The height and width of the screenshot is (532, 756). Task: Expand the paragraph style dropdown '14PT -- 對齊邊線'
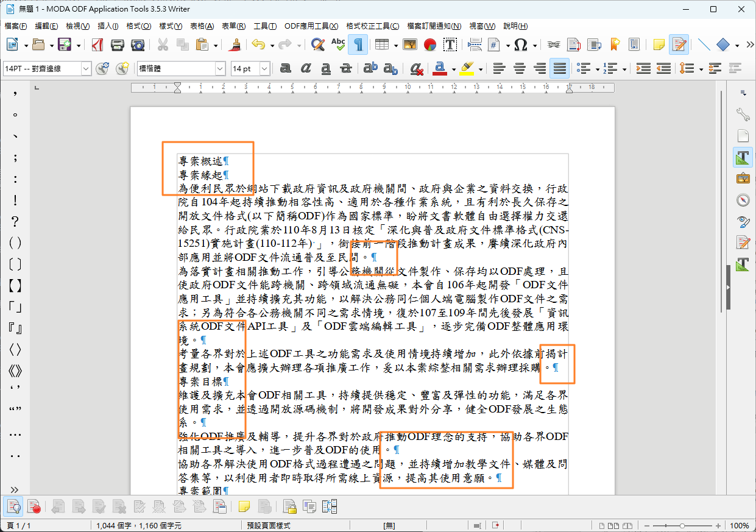(86, 69)
